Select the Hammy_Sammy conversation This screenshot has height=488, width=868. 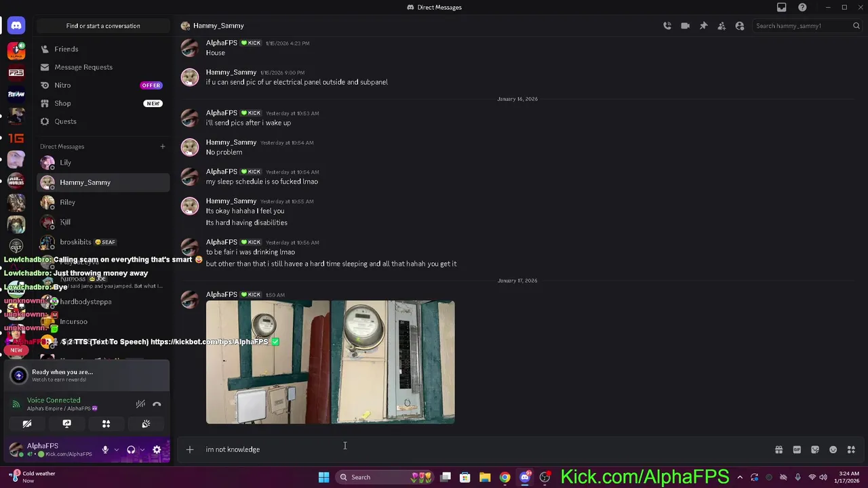coord(103,182)
